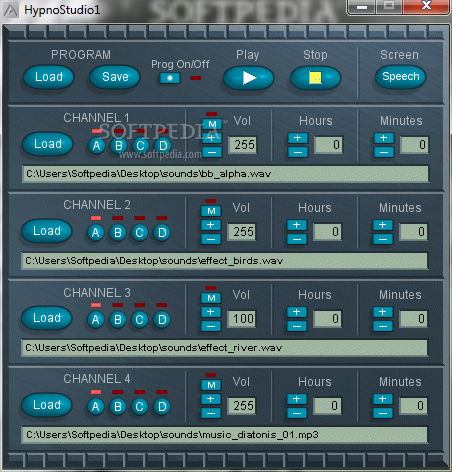Load a sound into Channel 4
Image resolution: width=452 pixels, height=472 pixels.
tap(47, 405)
